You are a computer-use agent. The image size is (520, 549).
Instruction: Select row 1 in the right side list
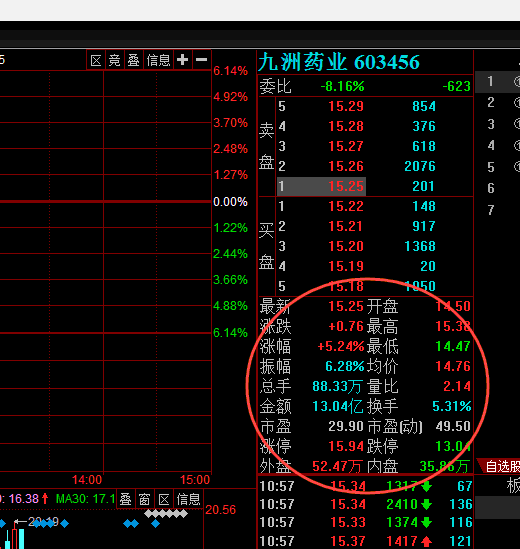(x=497, y=82)
